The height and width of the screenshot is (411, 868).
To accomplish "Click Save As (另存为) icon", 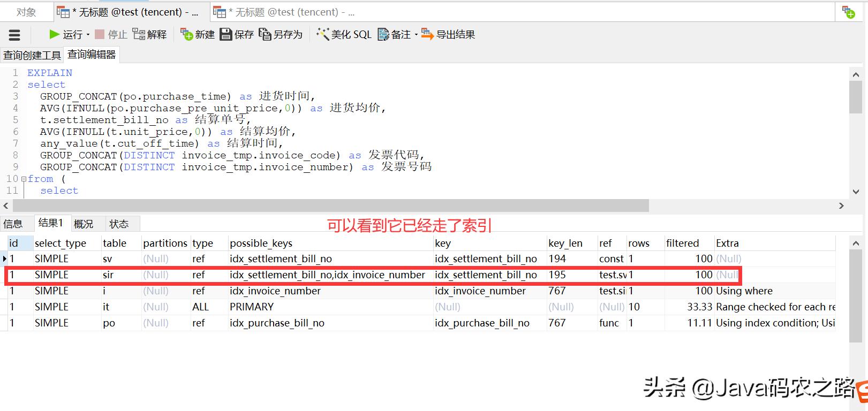I will (x=265, y=35).
